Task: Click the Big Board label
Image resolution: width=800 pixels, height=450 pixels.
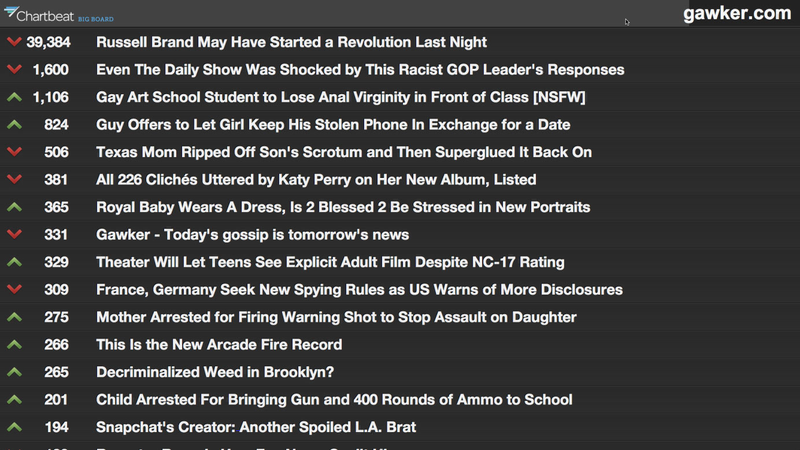Action: point(96,19)
